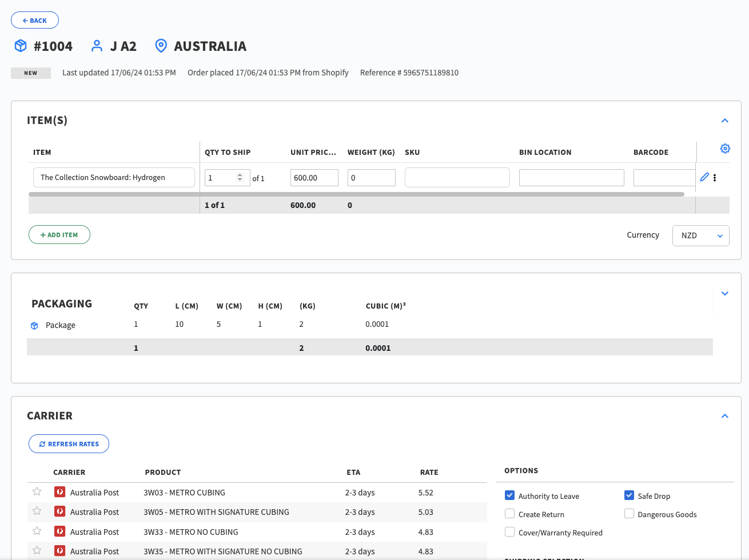Click the items table horizontal scrollbar

point(356,194)
